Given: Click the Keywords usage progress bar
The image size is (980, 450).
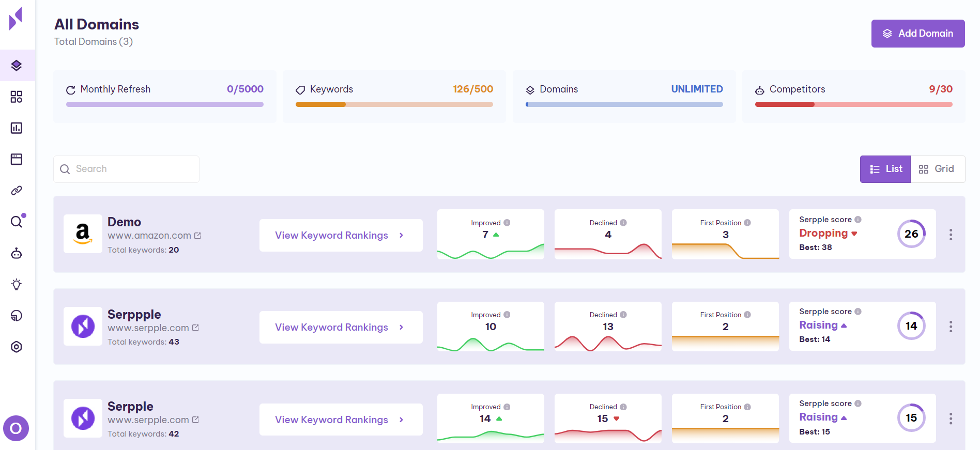Looking at the screenshot, I should click(x=394, y=104).
